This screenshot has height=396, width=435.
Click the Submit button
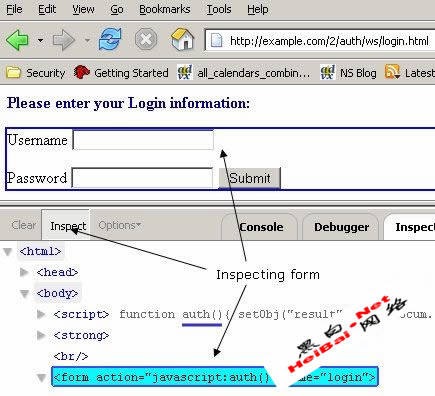(x=249, y=178)
